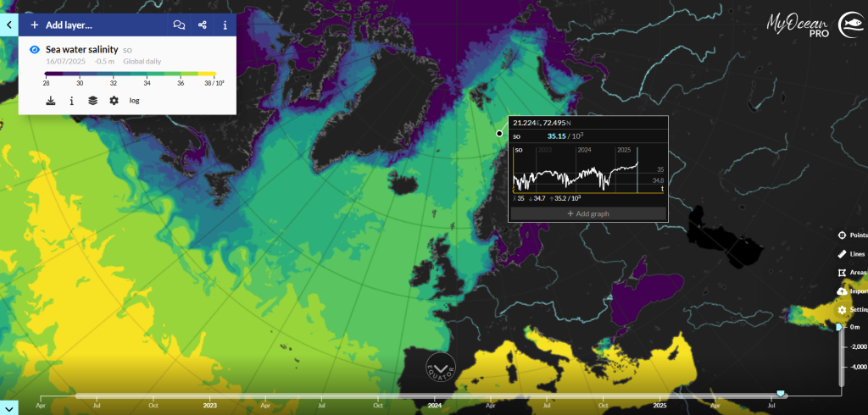This screenshot has height=415, width=868.
Task: Click the timeline handle near Jul 2025
Action: click(780, 394)
